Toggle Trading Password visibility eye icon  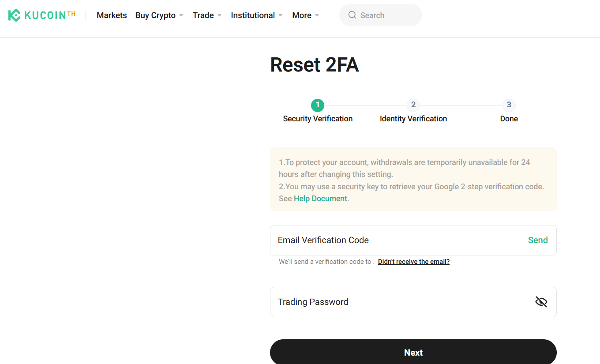tap(541, 302)
